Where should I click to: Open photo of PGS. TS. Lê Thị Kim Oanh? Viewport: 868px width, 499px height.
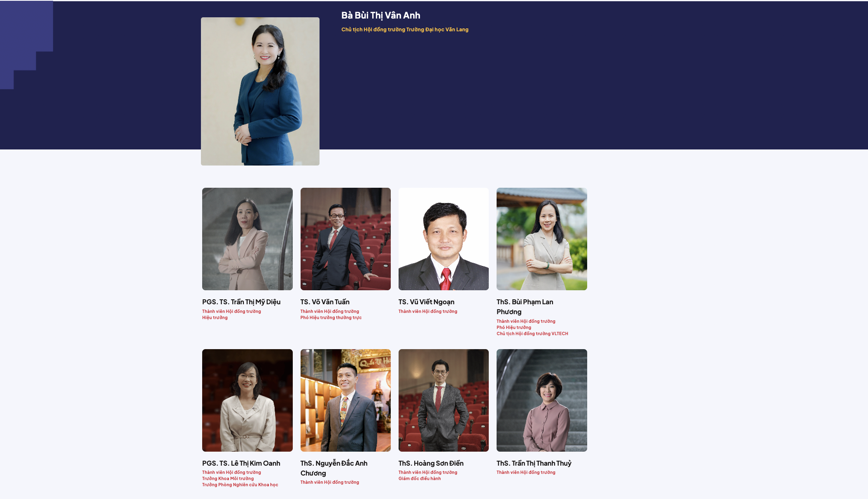pos(247,400)
